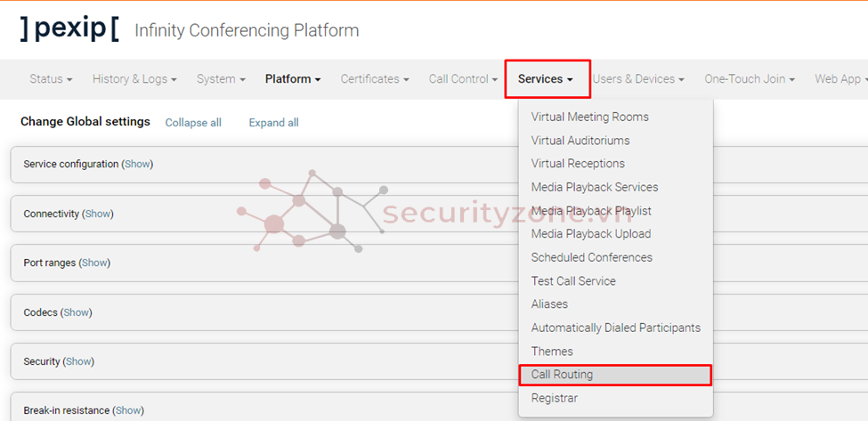The width and height of the screenshot is (868, 421).
Task: Show the Connectivity section
Action: (98, 214)
